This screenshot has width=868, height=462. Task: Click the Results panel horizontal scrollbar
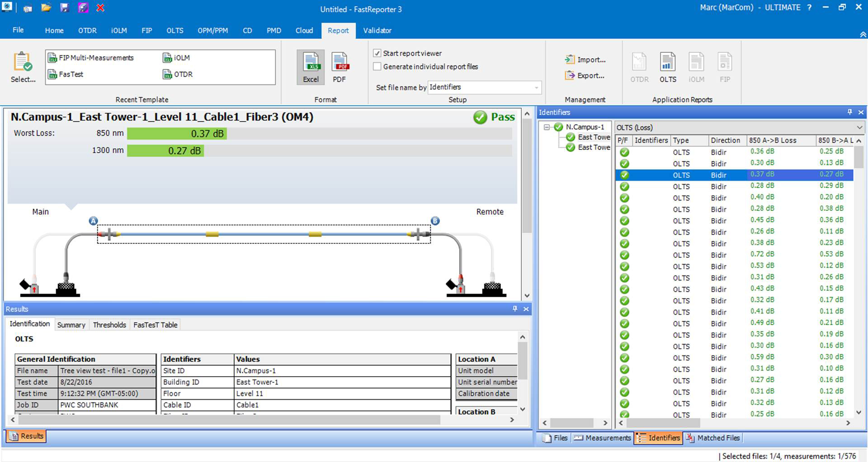[x=226, y=420]
